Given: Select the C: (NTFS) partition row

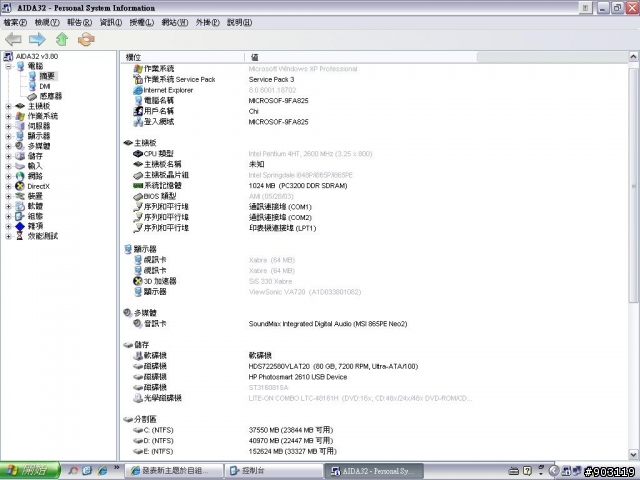Looking at the screenshot, I should pos(158,430).
